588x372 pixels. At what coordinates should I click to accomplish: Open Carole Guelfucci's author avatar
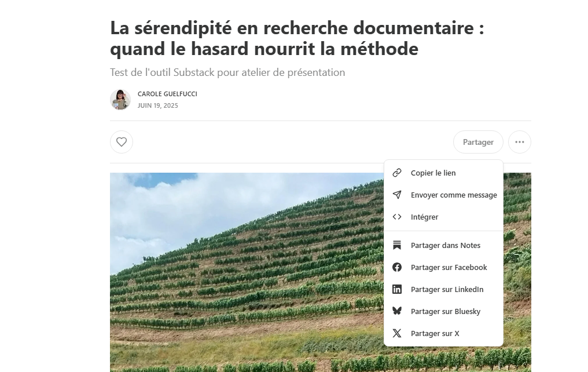120,100
